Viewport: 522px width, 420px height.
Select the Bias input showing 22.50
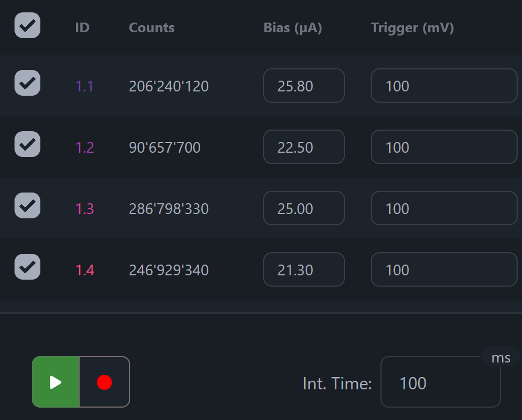click(x=304, y=147)
